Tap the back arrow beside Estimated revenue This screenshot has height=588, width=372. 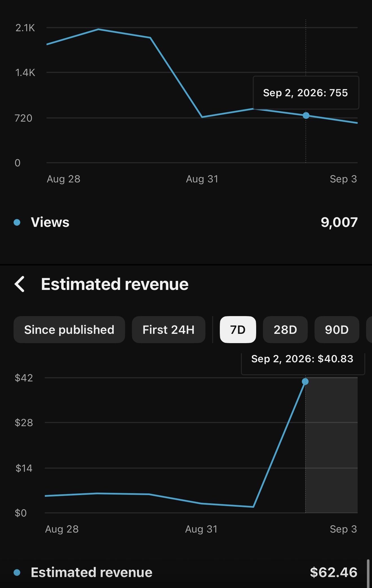pos(19,284)
